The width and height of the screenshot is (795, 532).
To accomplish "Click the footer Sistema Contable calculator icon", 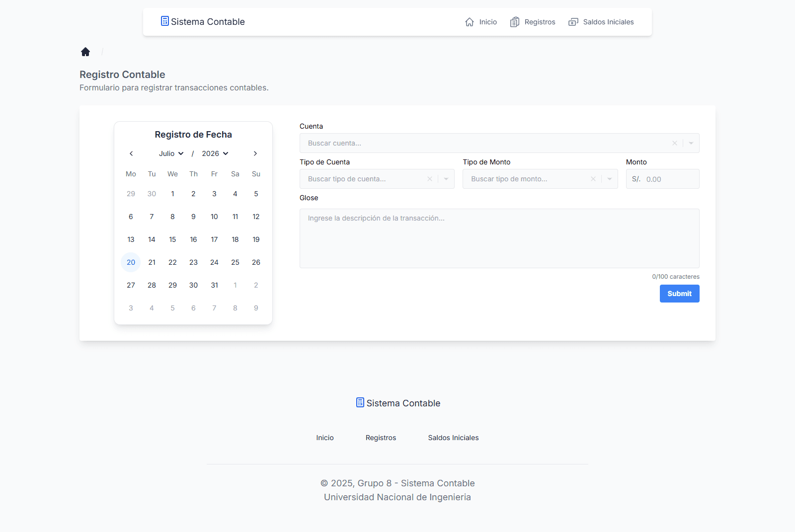I will [360, 402].
